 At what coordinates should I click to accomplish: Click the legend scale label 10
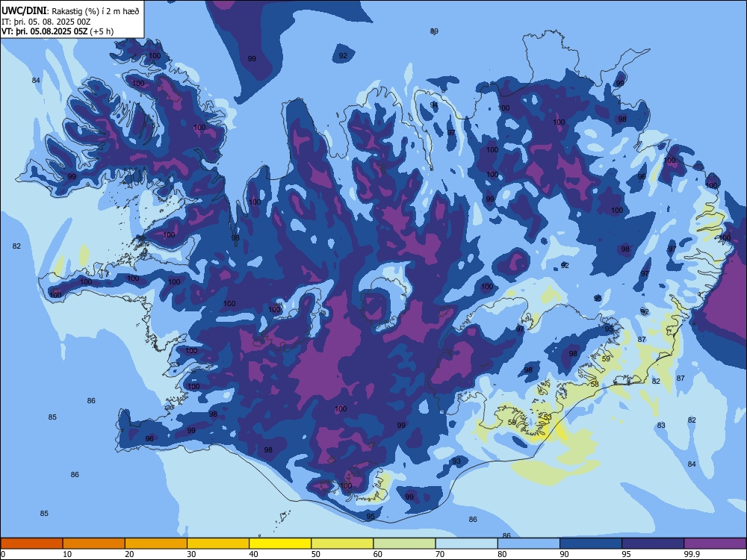[x=67, y=554]
